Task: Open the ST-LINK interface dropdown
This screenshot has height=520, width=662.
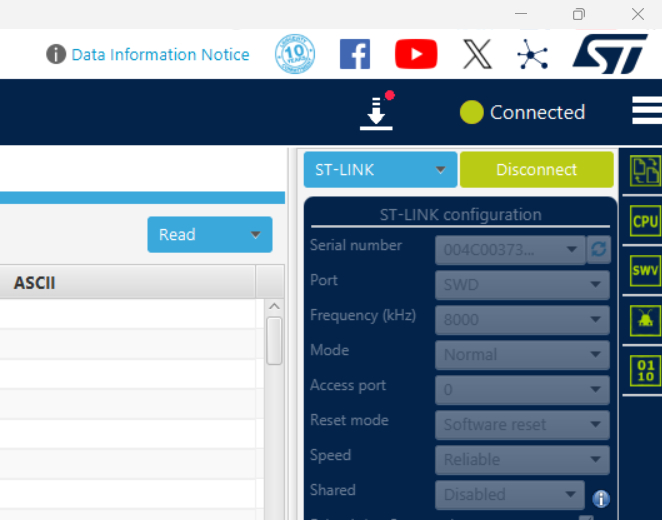Action: point(380,170)
